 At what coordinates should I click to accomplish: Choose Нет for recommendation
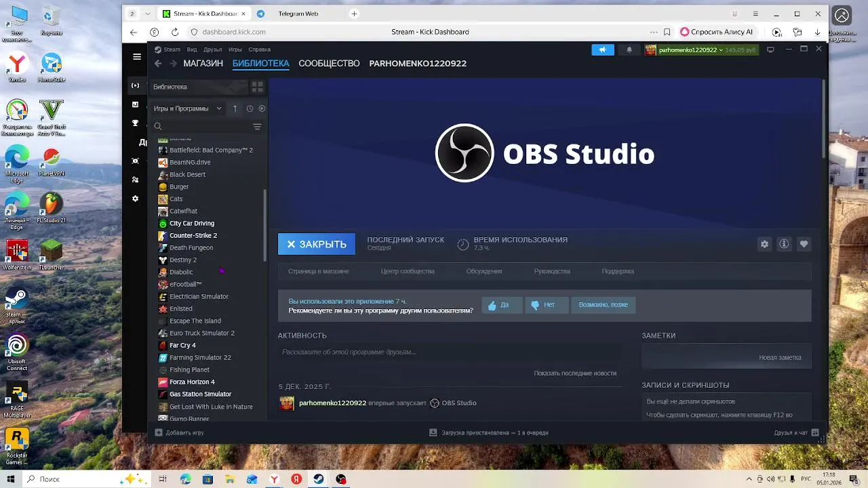pyautogui.click(x=546, y=305)
